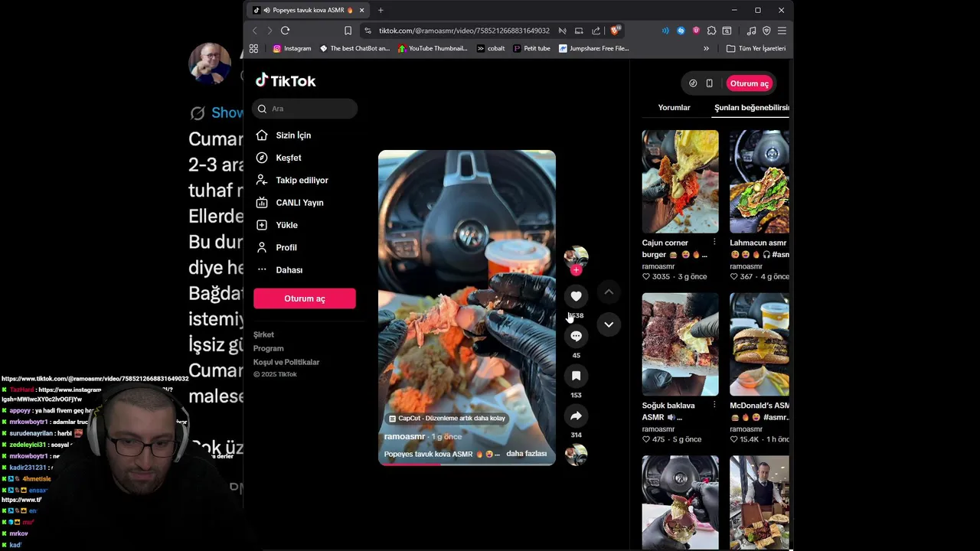Image resolution: width=980 pixels, height=551 pixels.
Task: Open the McDonald's ASMR video thumbnail
Action: pos(759,344)
